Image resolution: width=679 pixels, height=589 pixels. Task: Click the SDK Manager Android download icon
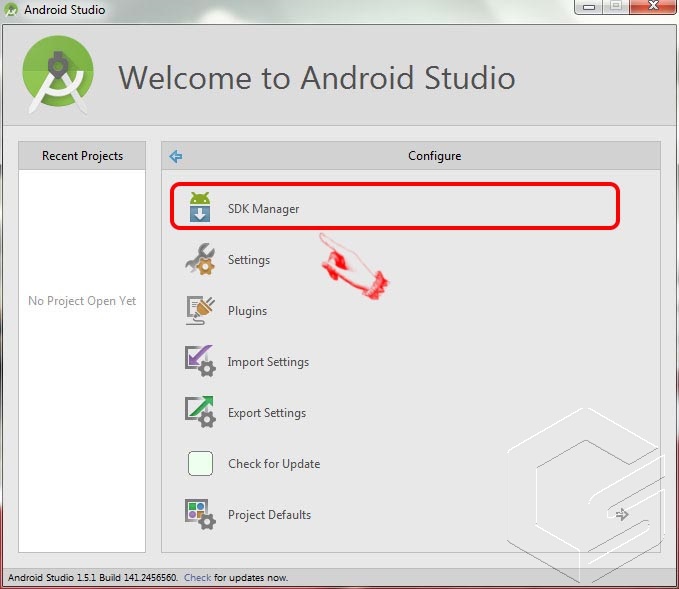(200, 207)
